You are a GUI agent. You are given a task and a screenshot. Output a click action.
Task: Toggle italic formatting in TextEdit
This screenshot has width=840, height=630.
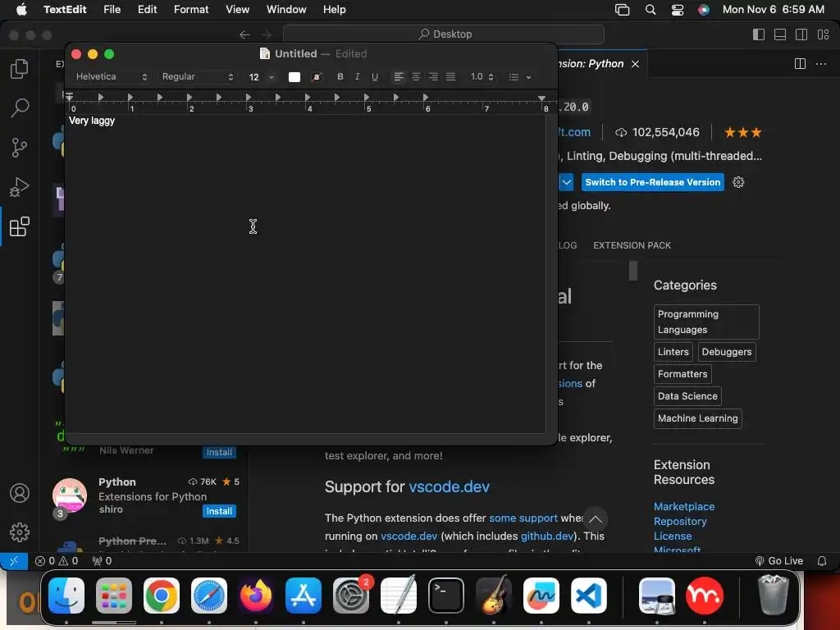coord(358,76)
